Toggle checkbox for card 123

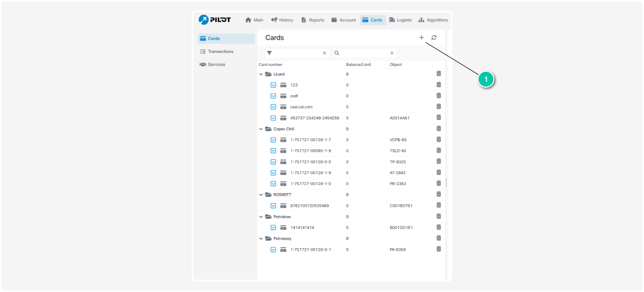[x=273, y=85]
